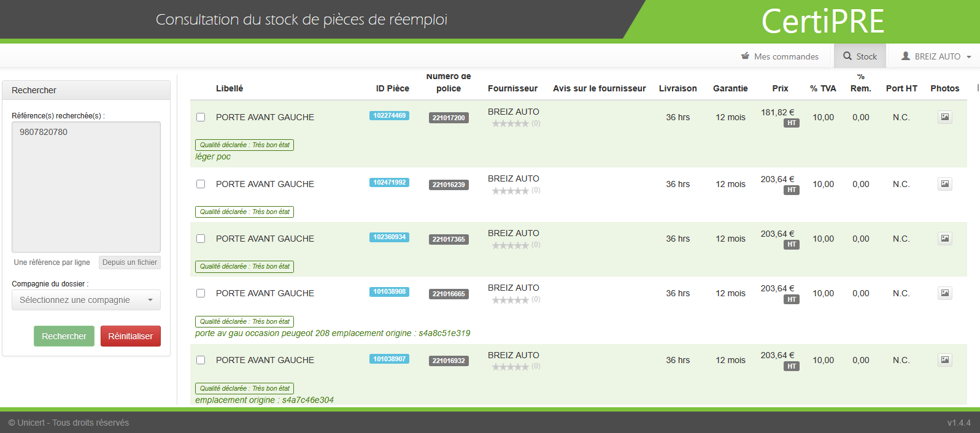Image resolution: width=980 pixels, height=433 pixels.
Task: Open the 'Sélectionnez une compagnie' dropdown
Action: pyautogui.click(x=86, y=300)
